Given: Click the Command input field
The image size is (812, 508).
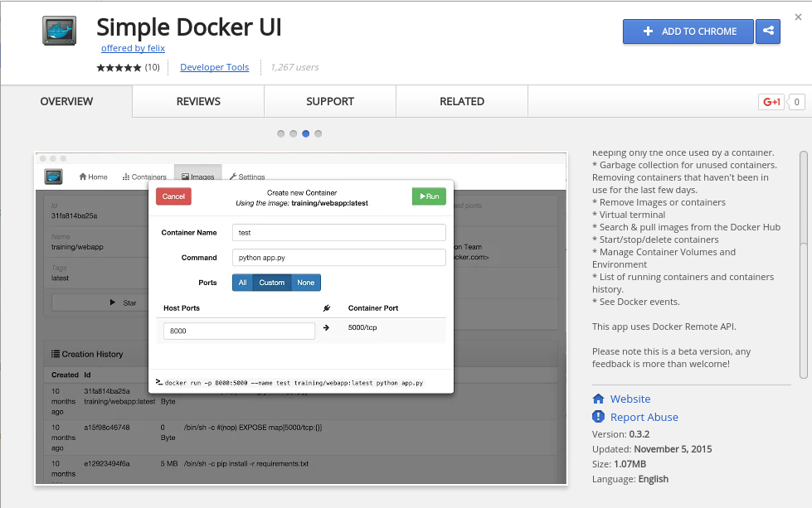Looking at the screenshot, I should [x=338, y=257].
